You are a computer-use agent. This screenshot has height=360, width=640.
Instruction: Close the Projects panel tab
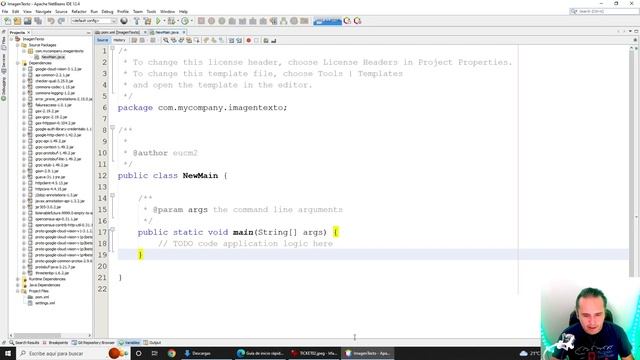[x=29, y=32]
